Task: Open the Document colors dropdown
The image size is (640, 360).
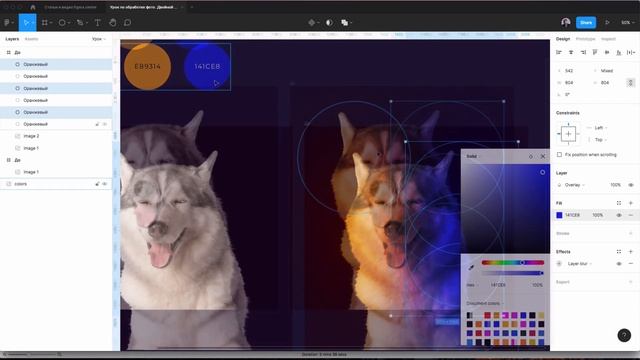Action: (x=484, y=303)
